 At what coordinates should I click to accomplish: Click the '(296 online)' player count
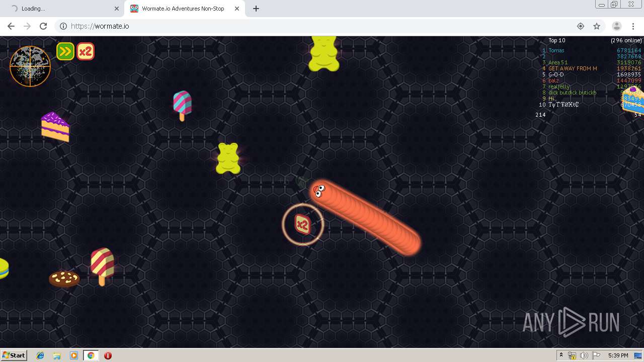(626, 40)
